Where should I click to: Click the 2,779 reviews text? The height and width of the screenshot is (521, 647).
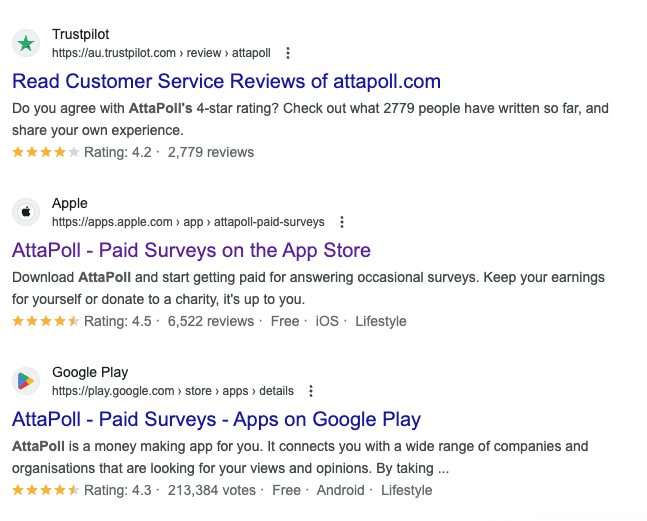tap(211, 152)
